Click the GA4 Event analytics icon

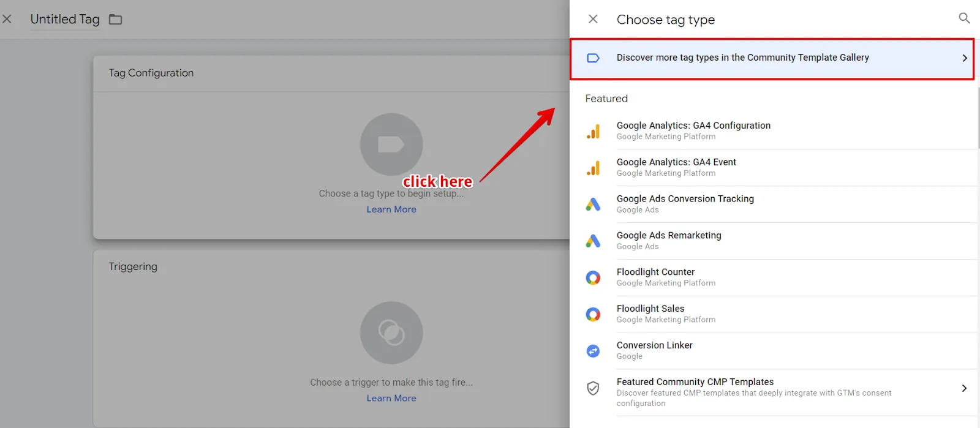coord(593,168)
